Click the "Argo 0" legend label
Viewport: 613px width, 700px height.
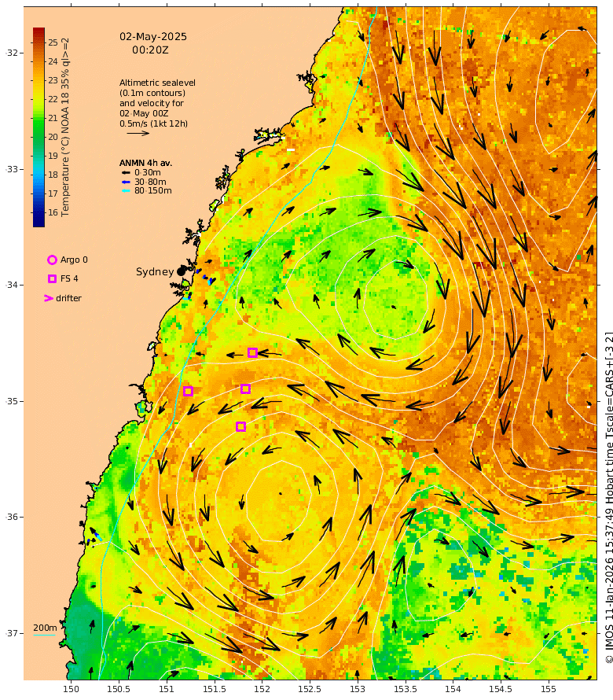pos(74,260)
